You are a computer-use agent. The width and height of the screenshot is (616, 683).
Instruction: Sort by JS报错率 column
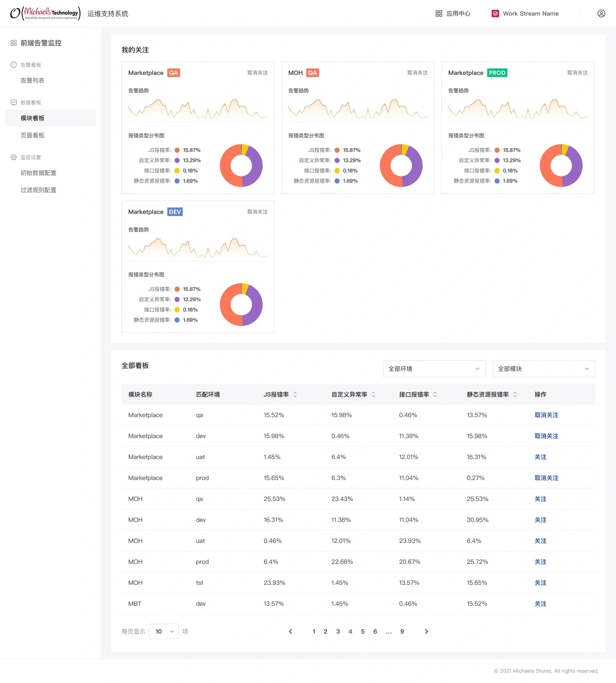pyautogui.click(x=295, y=394)
